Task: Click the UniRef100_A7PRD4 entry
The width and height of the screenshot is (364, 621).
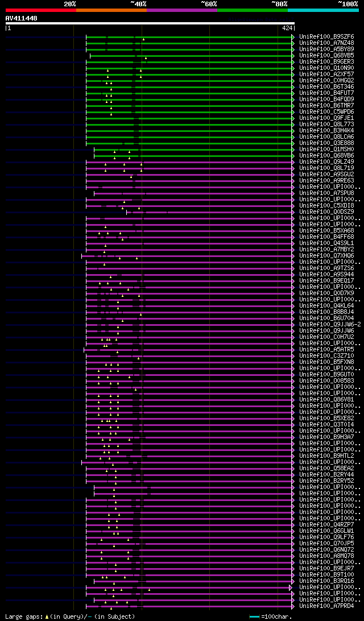Action: [327, 606]
